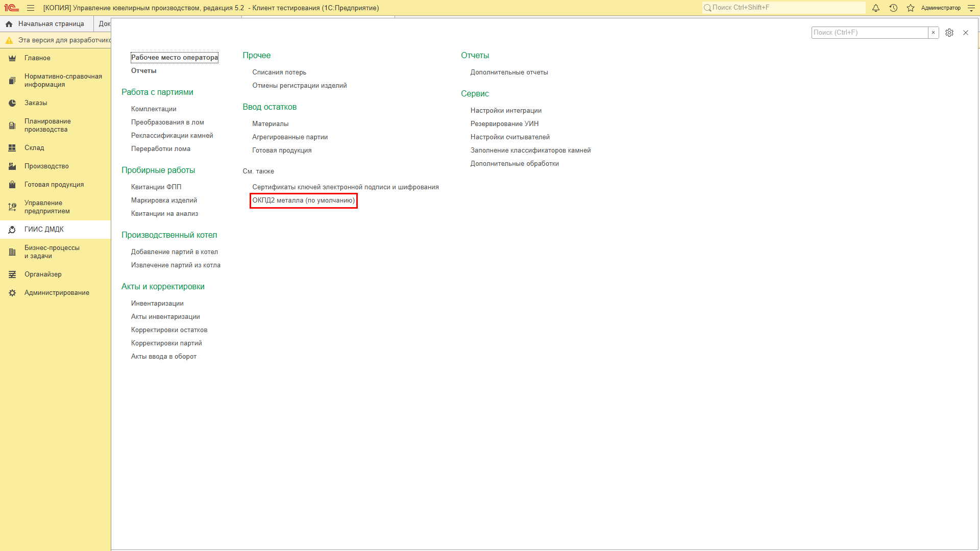980x551 pixels.
Task: Open the bold Отчеты link
Action: click(144, 71)
